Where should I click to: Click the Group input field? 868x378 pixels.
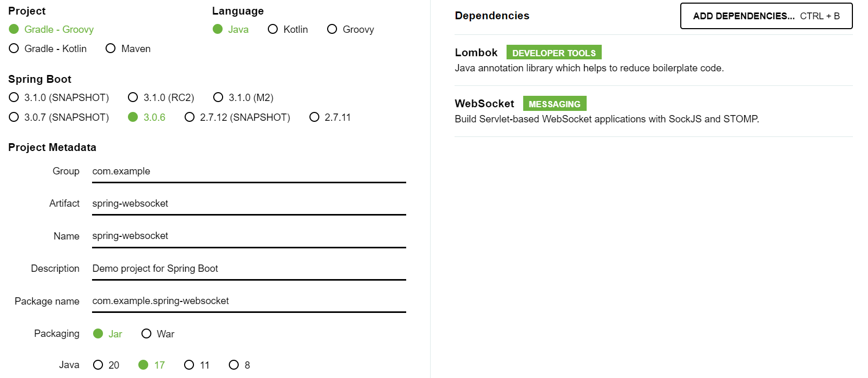(249, 171)
